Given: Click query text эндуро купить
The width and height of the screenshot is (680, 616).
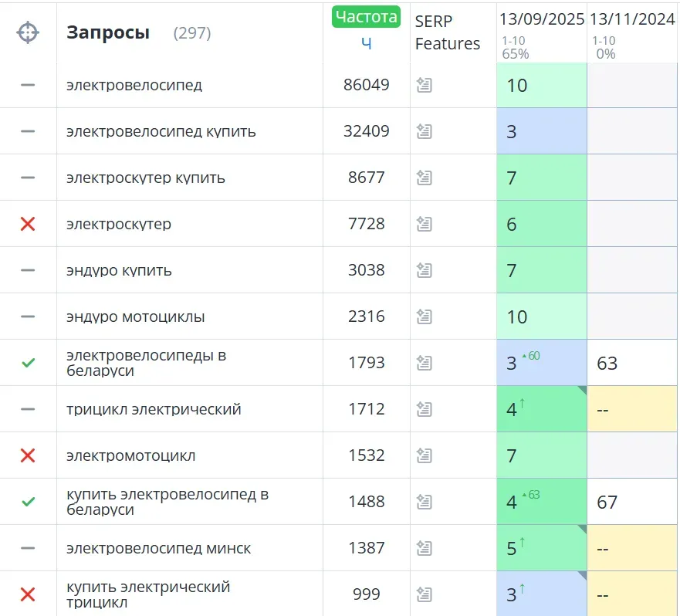Looking at the screenshot, I should 119,271.
